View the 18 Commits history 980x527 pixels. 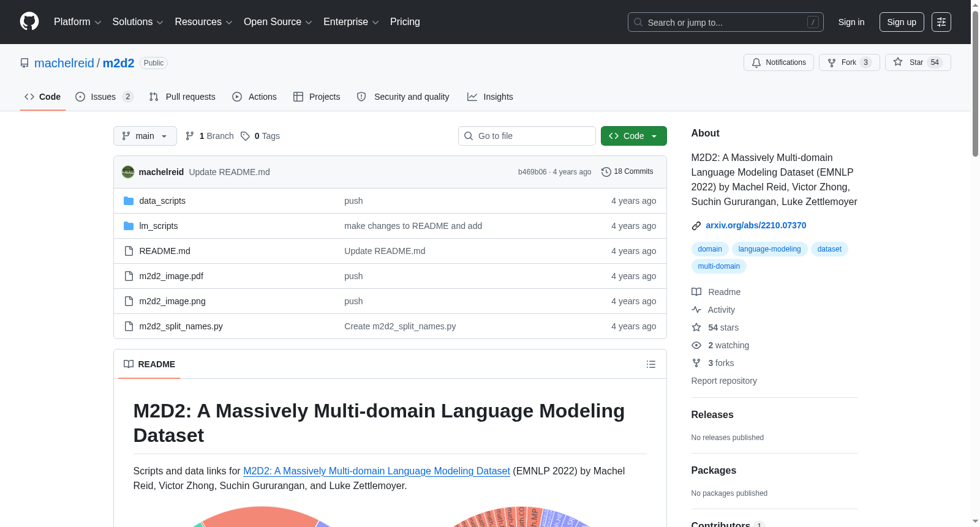627,172
